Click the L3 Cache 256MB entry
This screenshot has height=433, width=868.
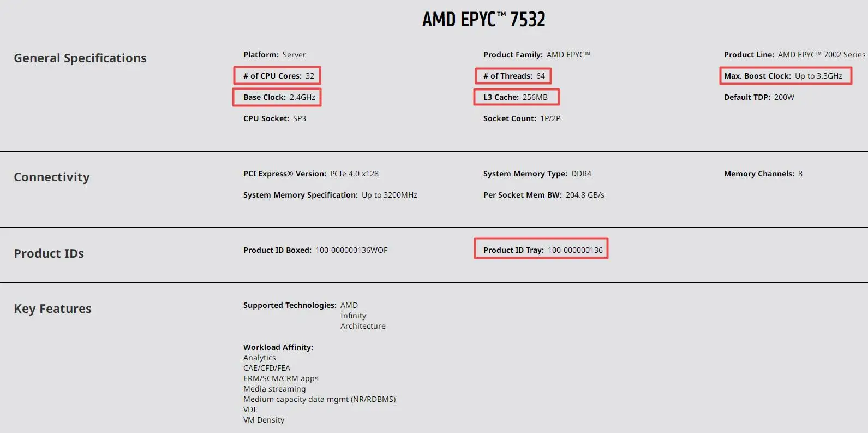coord(515,97)
